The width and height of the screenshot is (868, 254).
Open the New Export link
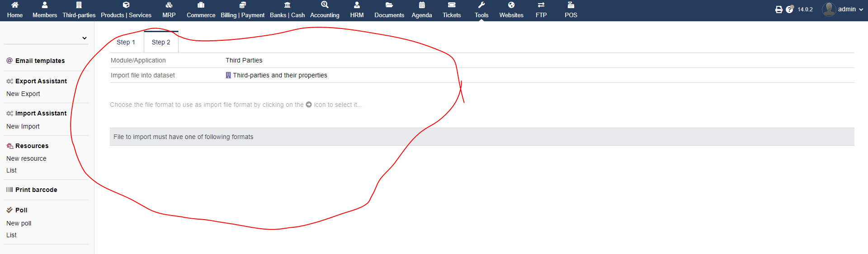tap(23, 94)
